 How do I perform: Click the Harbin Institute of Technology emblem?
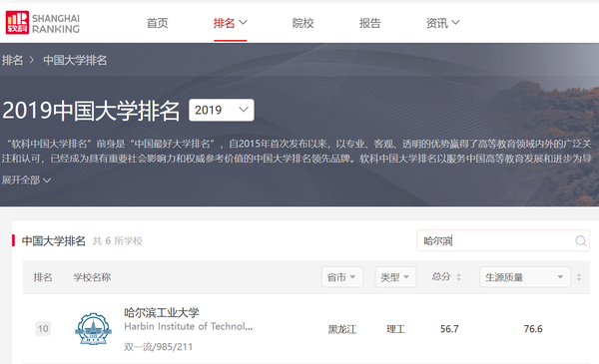[x=93, y=328]
